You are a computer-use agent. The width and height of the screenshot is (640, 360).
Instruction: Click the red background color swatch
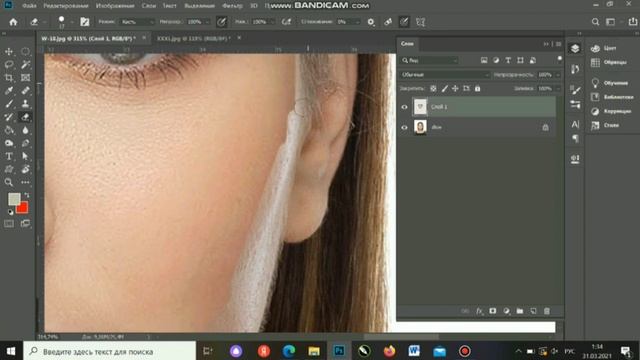23,208
